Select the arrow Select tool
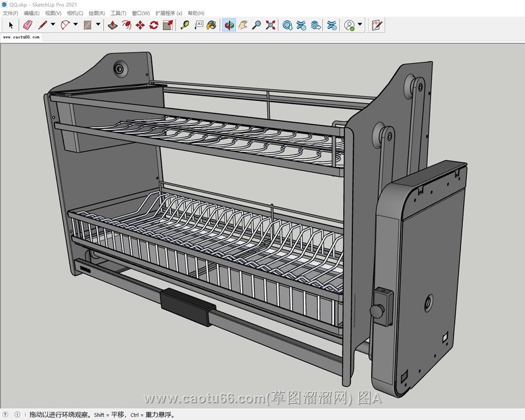 11,25
